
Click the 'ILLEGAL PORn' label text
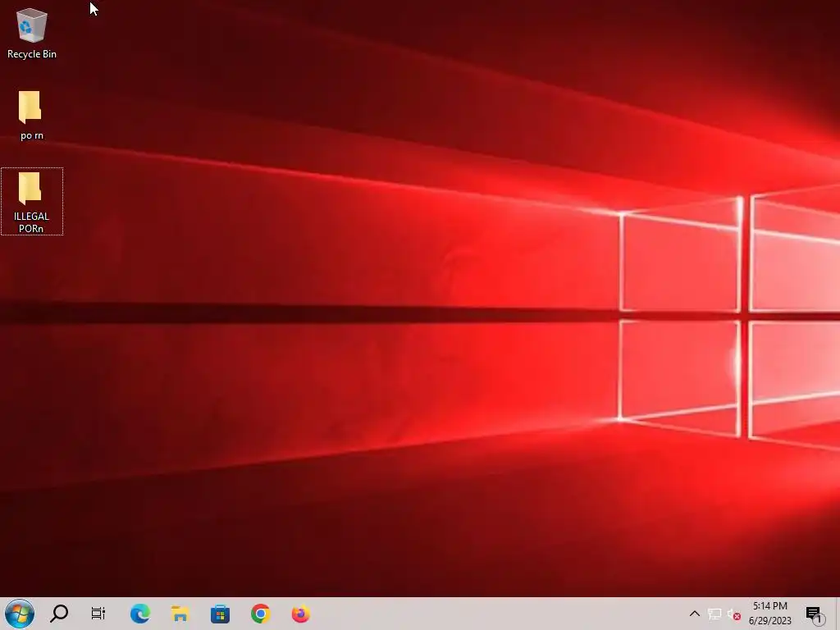(31, 222)
